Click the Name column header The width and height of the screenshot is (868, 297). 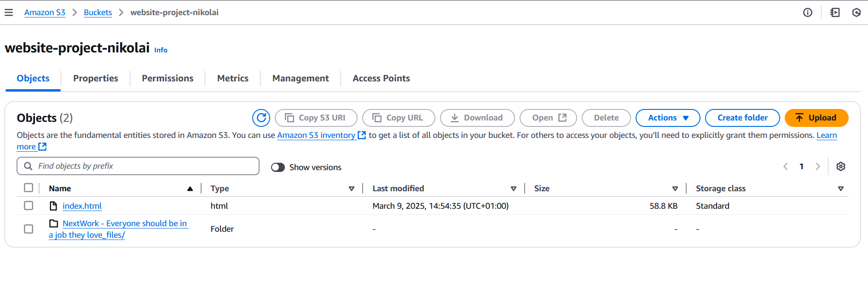(x=60, y=188)
